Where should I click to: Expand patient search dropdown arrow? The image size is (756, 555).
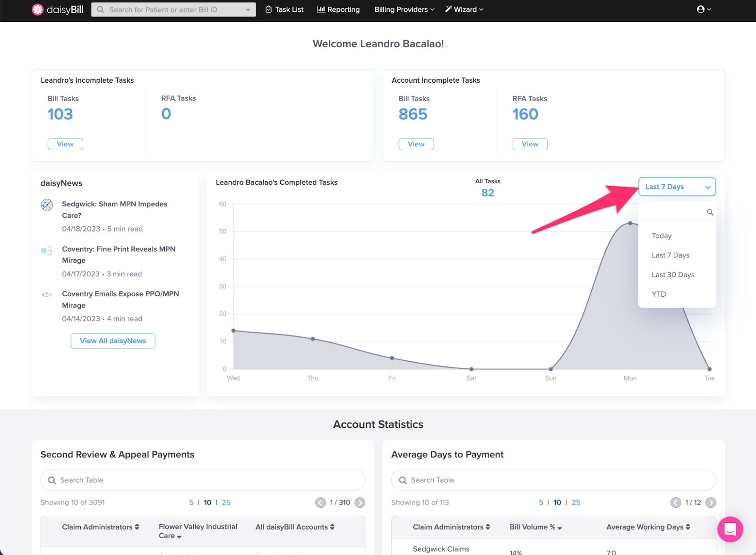coord(248,10)
